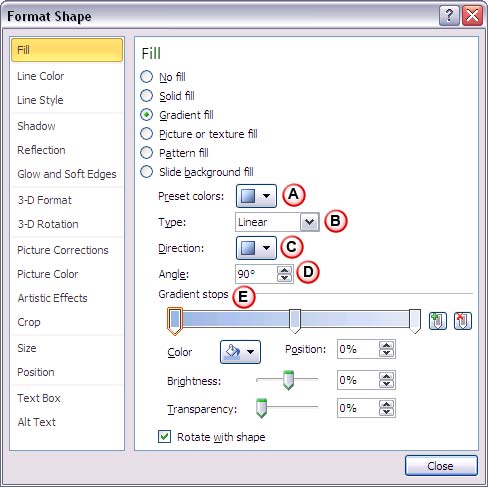Image resolution: width=488 pixels, height=487 pixels.
Task: Click the Brightness slider handle
Action: click(x=288, y=380)
